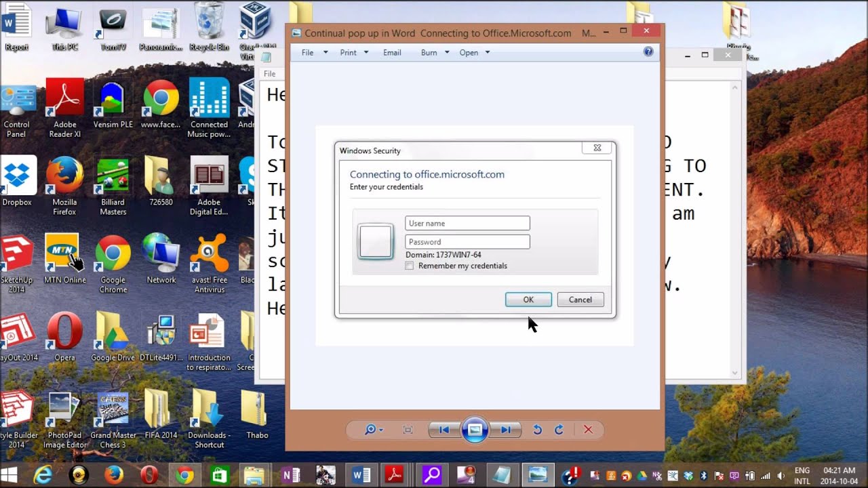Start slide show with the center button
868x488 pixels.
tap(475, 430)
